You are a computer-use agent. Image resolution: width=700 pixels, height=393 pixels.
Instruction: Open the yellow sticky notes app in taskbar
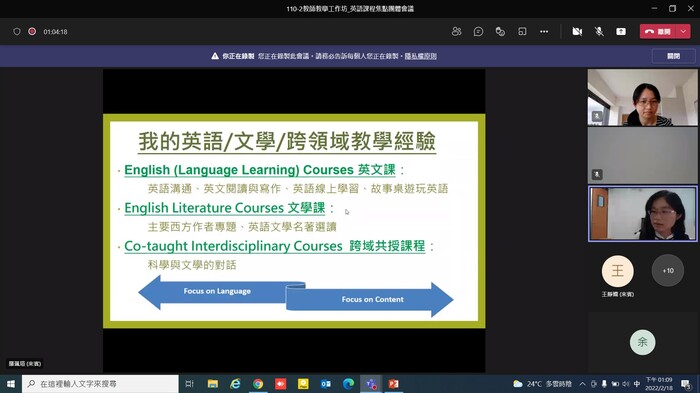coord(303,384)
